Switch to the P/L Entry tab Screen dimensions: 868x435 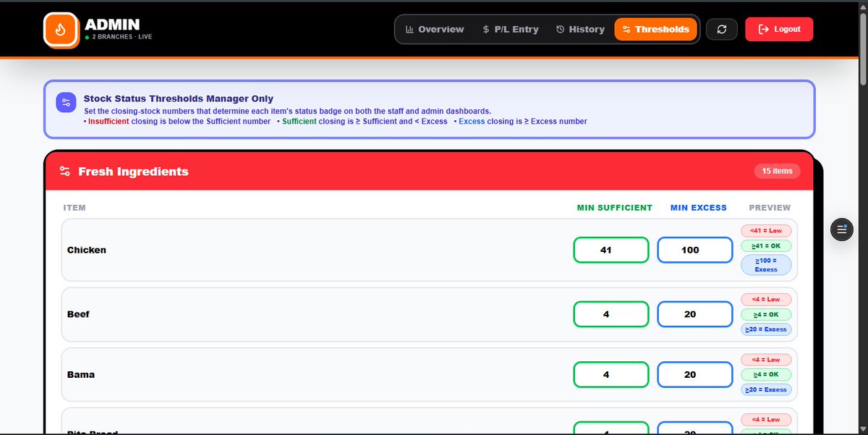[511, 30]
